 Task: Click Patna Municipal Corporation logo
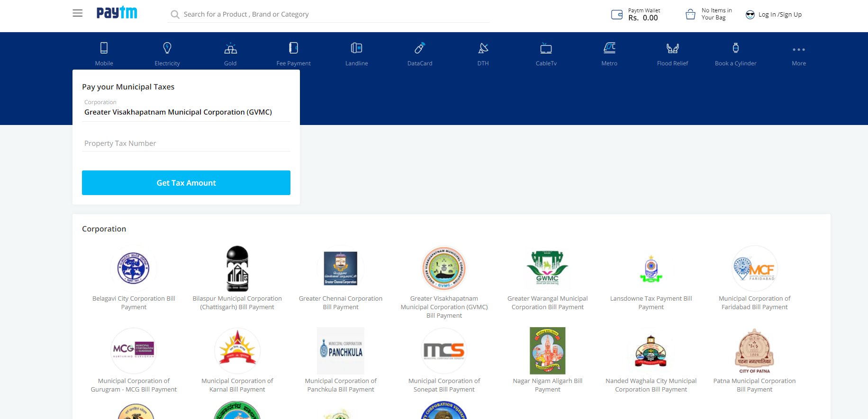pyautogui.click(x=754, y=350)
